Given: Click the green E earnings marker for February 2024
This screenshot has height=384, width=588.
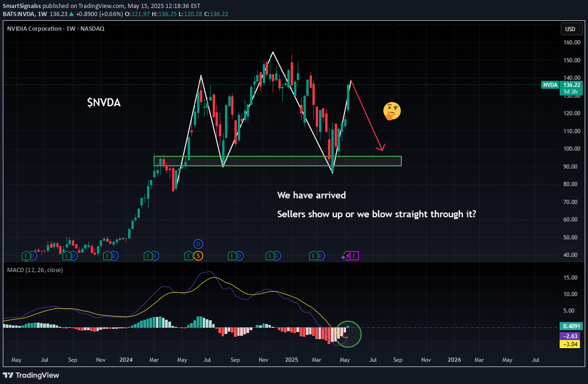Looking at the screenshot, I should pyautogui.click(x=148, y=256).
